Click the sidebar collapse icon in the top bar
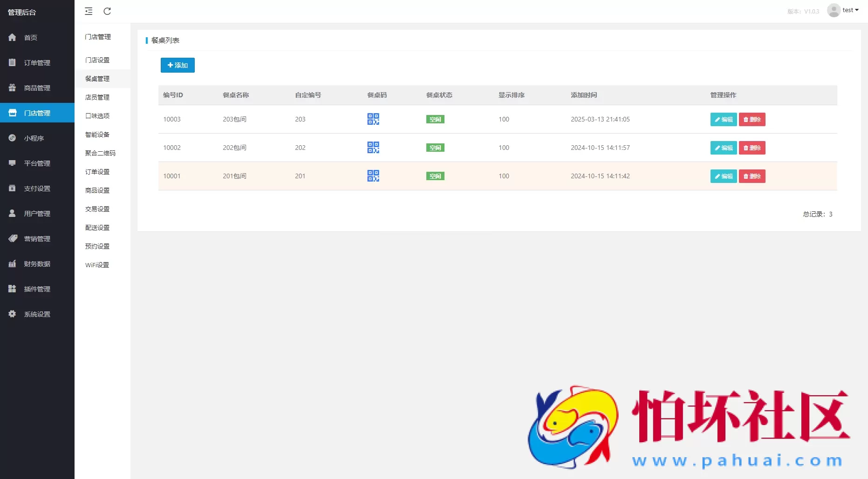The width and height of the screenshot is (868, 479). click(x=89, y=11)
